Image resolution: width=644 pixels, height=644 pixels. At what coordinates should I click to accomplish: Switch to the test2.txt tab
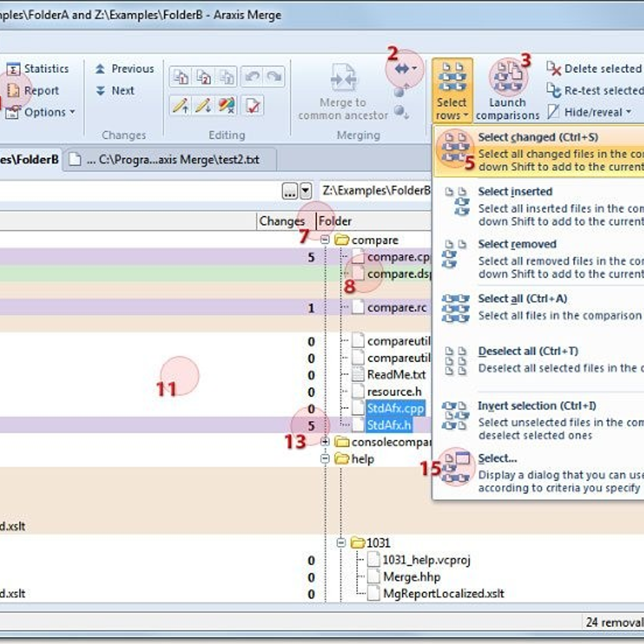(169, 160)
